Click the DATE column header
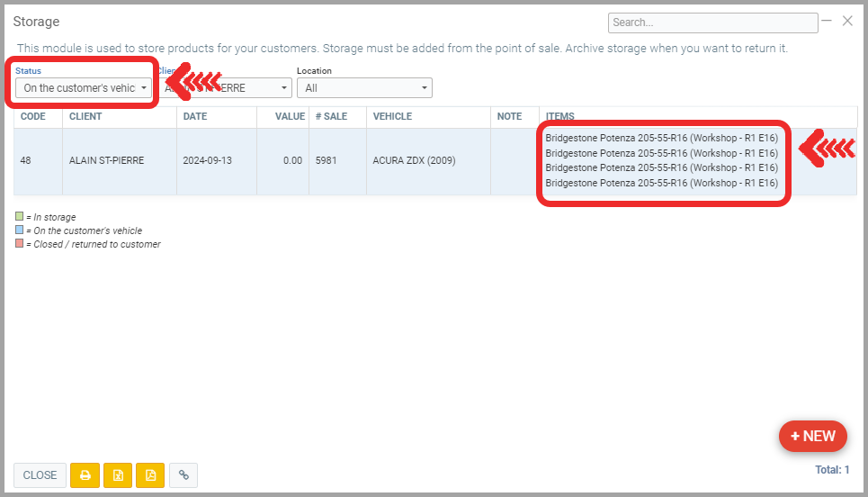This screenshot has height=497, width=868. (x=195, y=117)
